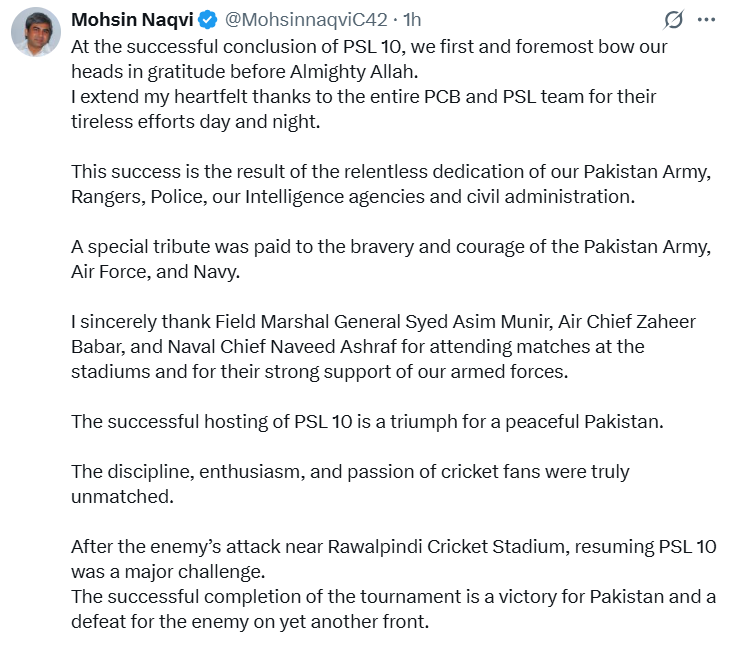Image resolution: width=730 pixels, height=651 pixels.
Task: Click the Mohsin Naqvi display name
Action: click(x=132, y=20)
